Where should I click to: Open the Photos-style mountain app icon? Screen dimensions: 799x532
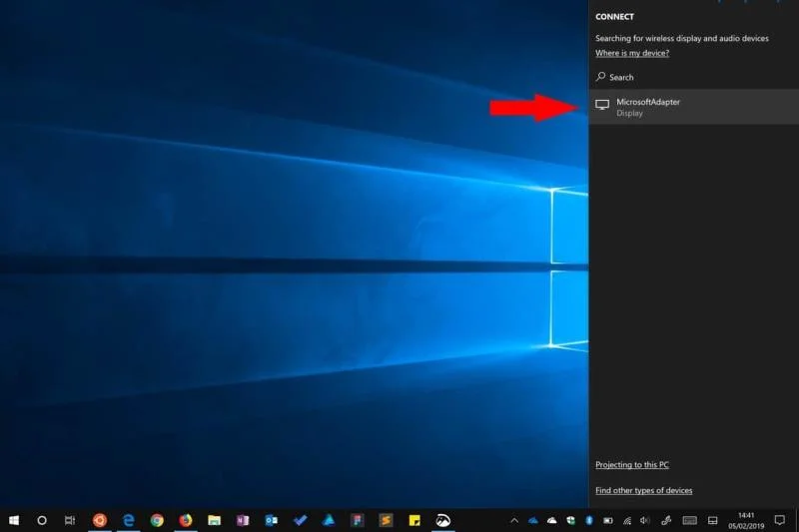pos(442,520)
